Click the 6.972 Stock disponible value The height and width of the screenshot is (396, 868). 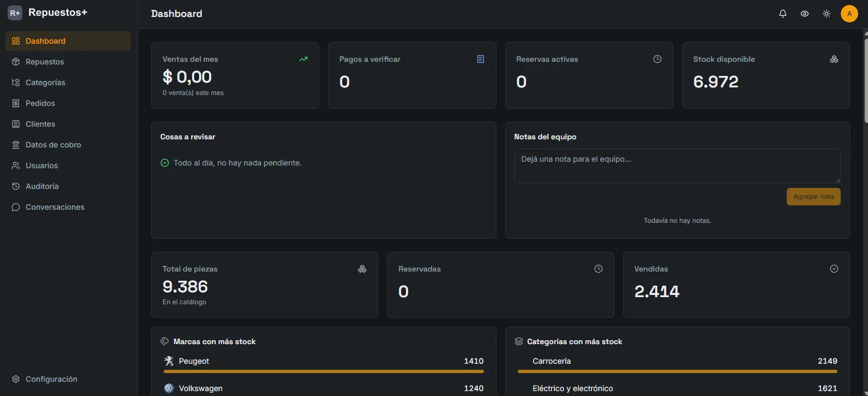(716, 82)
